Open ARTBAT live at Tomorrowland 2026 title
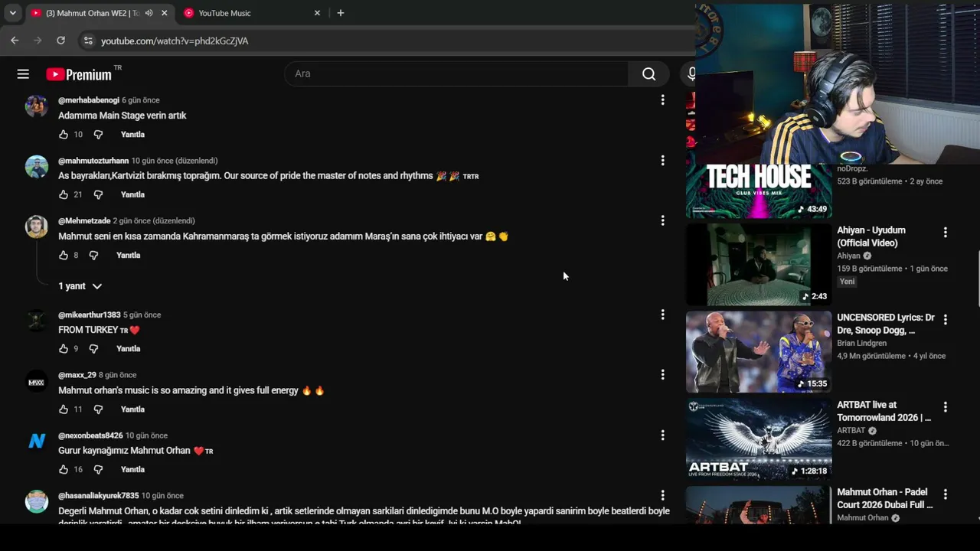 click(884, 411)
